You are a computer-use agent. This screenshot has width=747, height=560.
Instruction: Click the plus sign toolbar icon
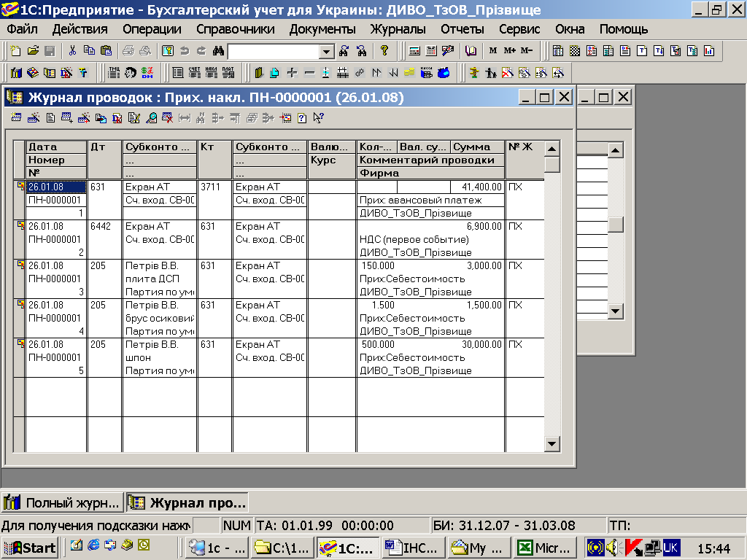pos(293,72)
